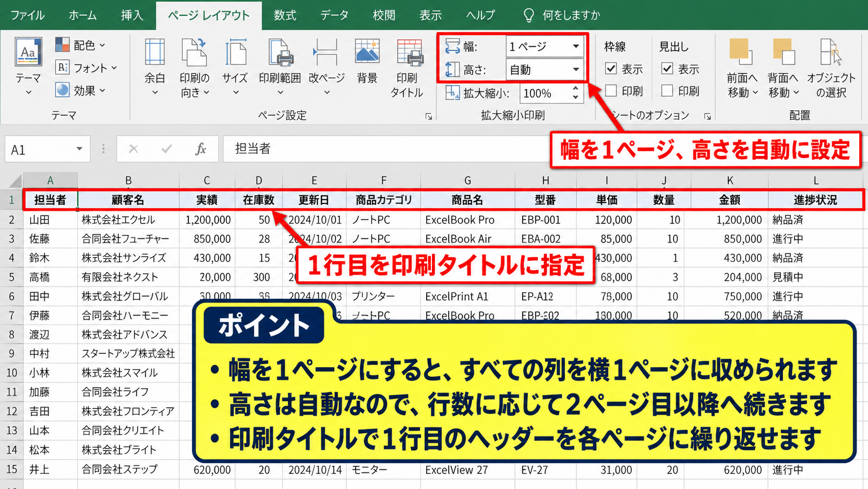The width and height of the screenshot is (868, 489).
Task: Click the 何をしますか search box
Action: [563, 15]
